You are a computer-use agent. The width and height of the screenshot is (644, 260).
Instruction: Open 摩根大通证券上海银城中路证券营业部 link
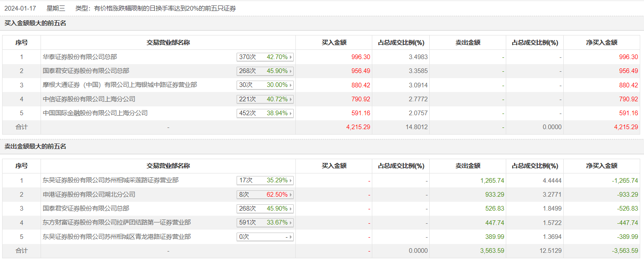(120, 85)
